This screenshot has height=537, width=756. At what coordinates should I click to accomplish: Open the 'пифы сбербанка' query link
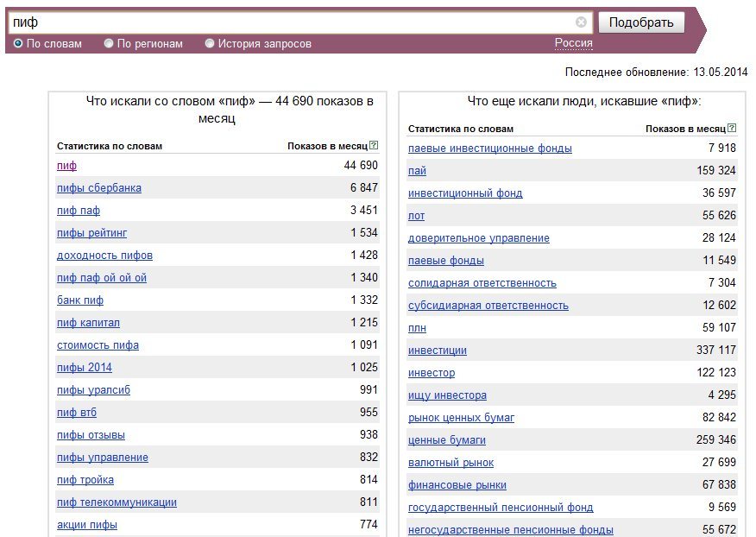tap(99, 188)
